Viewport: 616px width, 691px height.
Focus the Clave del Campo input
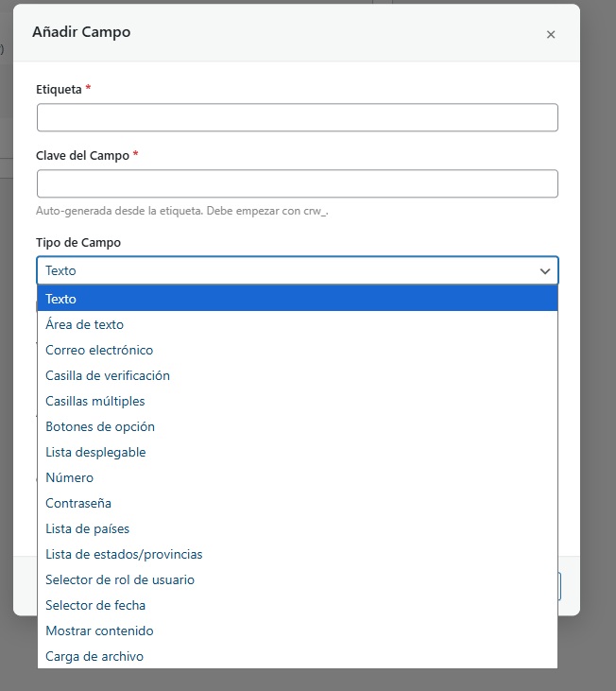coord(297,183)
